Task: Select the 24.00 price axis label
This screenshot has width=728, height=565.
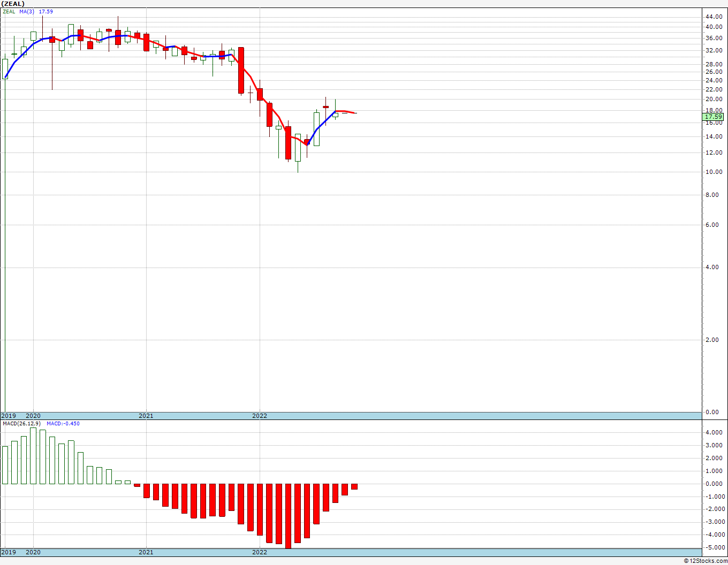Action: pos(714,80)
